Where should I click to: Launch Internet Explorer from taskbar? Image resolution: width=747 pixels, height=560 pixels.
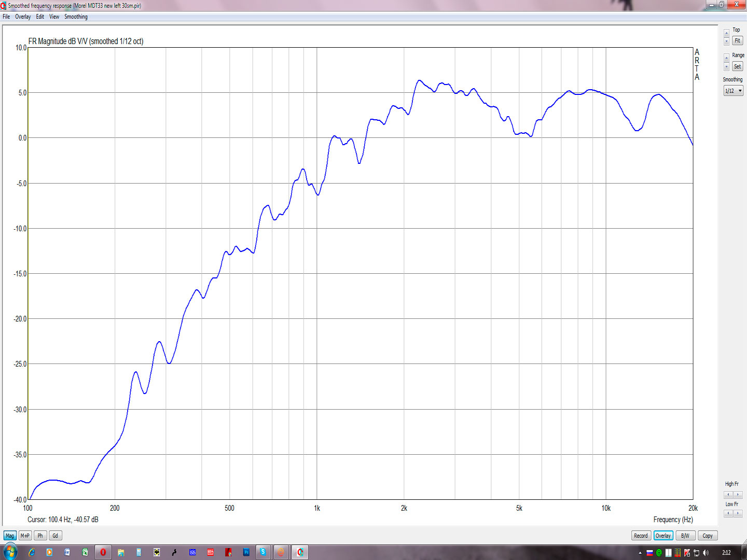pyautogui.click(x=32, y=552)
